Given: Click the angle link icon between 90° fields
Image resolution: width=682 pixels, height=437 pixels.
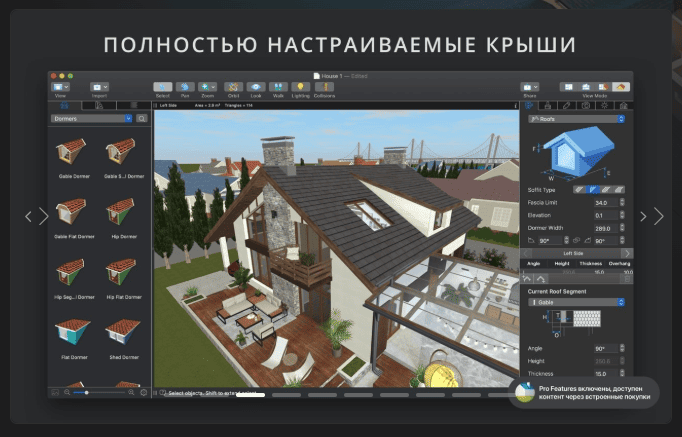Looking at the screenshot, I should (576, 240).
